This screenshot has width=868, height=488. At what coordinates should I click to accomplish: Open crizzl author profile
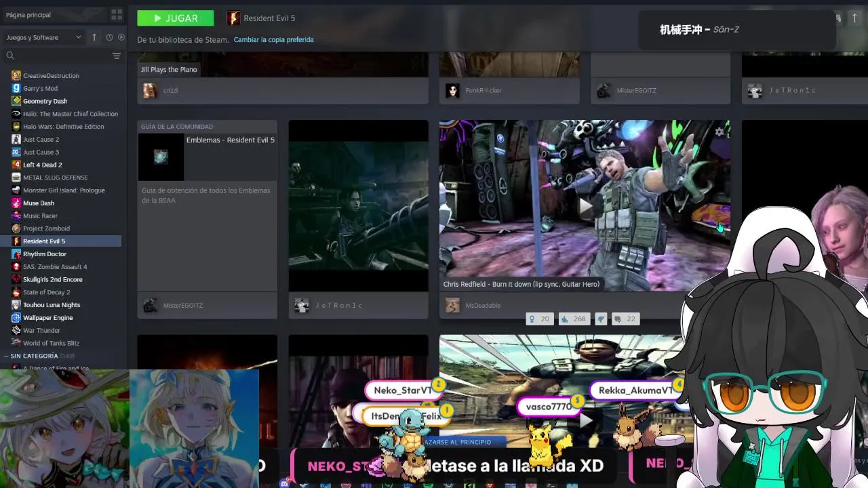click(x=170, y=91)
